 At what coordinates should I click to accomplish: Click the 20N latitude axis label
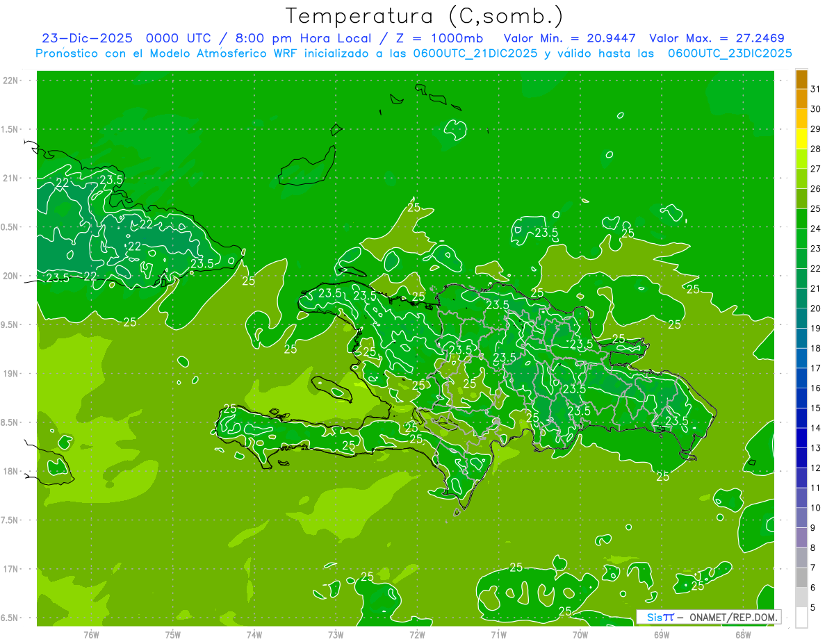point(11,276)
